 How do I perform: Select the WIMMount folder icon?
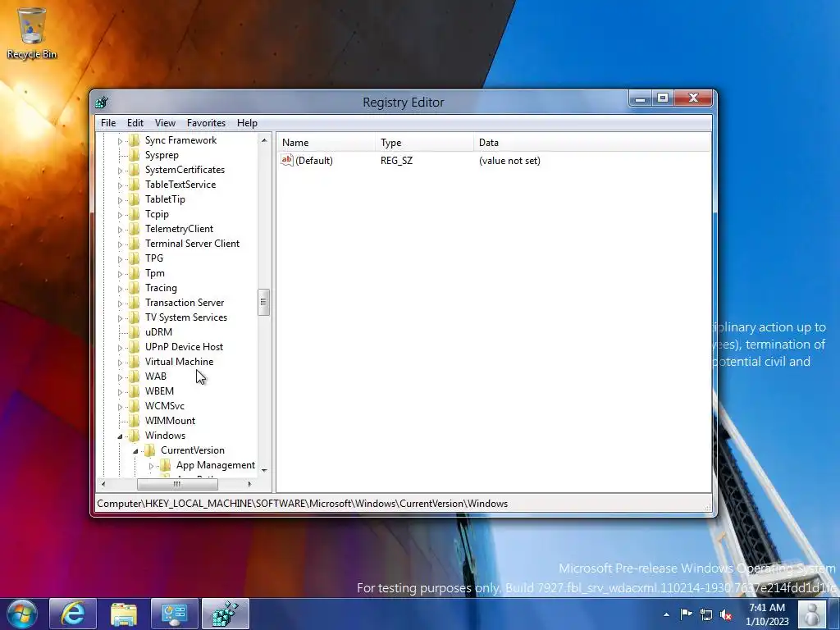(x=135, y=421)
